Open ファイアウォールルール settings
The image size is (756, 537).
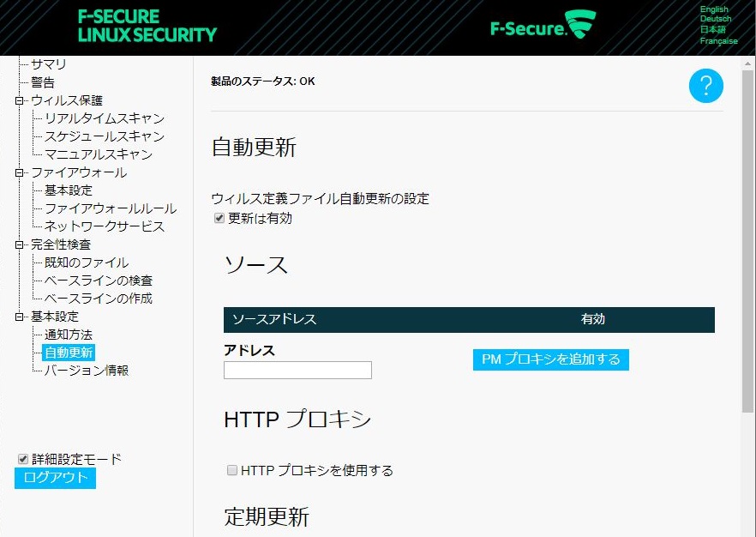pos(111,208)
